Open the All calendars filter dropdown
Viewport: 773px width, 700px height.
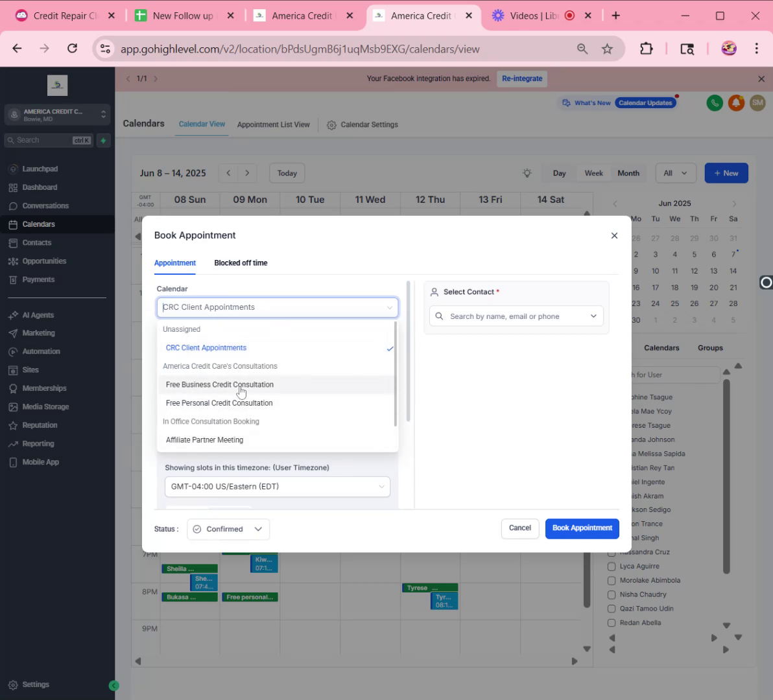pyautogui.click(x=675, y=173)
